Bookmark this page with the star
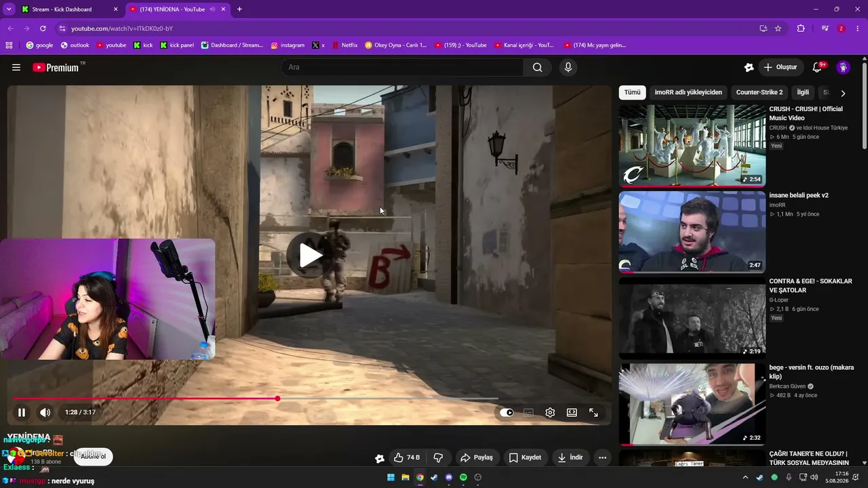This screenshot has width=868, height=488. click(778, 28)
